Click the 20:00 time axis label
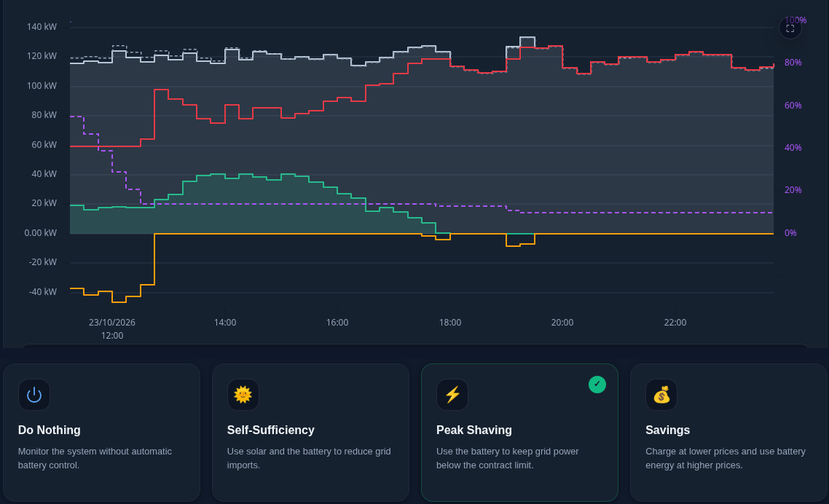829x504 pixels. point(562,323)
